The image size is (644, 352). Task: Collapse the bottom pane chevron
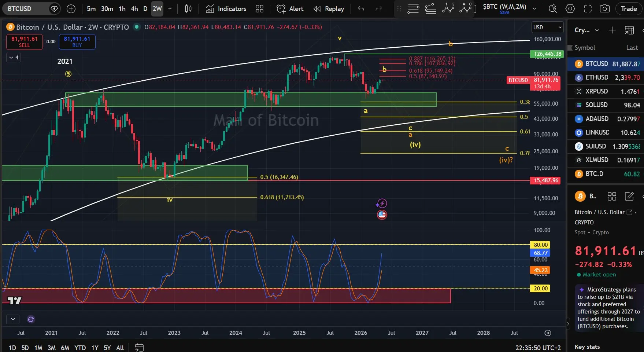[13, 319]
